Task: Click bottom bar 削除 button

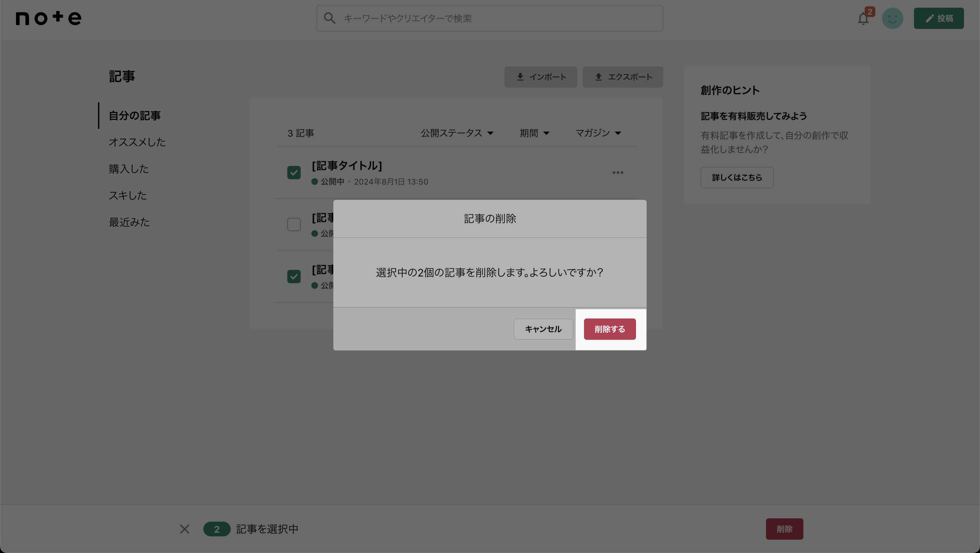Action: [x=784, y=529]
